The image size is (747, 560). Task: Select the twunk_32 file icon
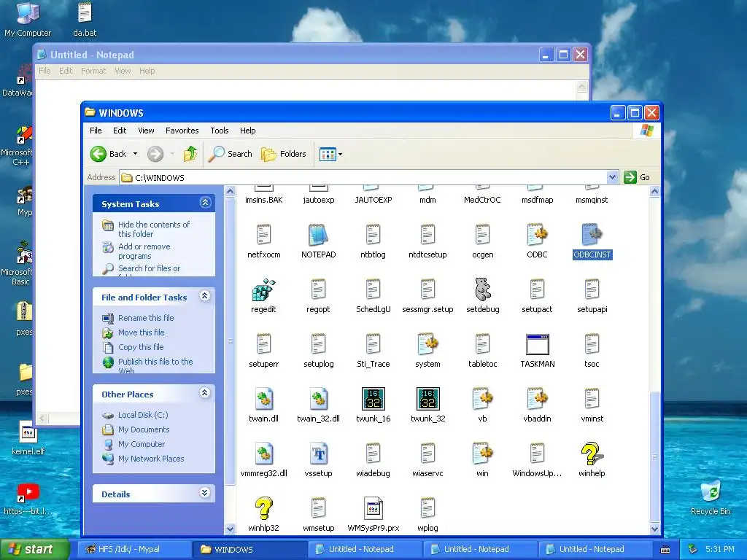[427, 399]
